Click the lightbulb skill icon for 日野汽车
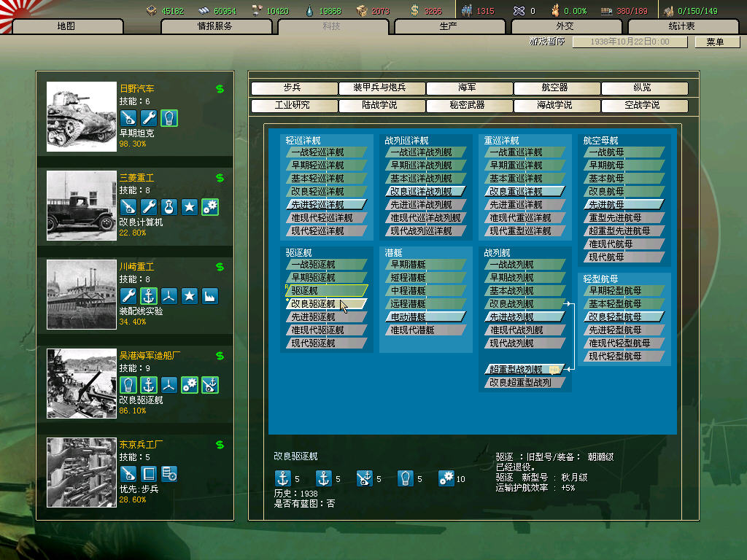Viewport: 747px width, 560px height. pos(169,118)
